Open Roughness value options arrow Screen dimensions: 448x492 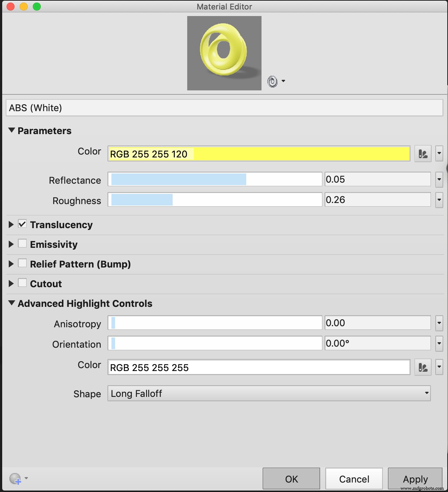click(x=439, y=200)
